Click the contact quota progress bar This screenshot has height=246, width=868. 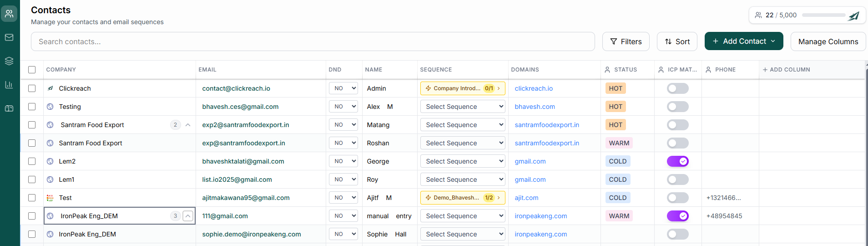click(823, 15)
